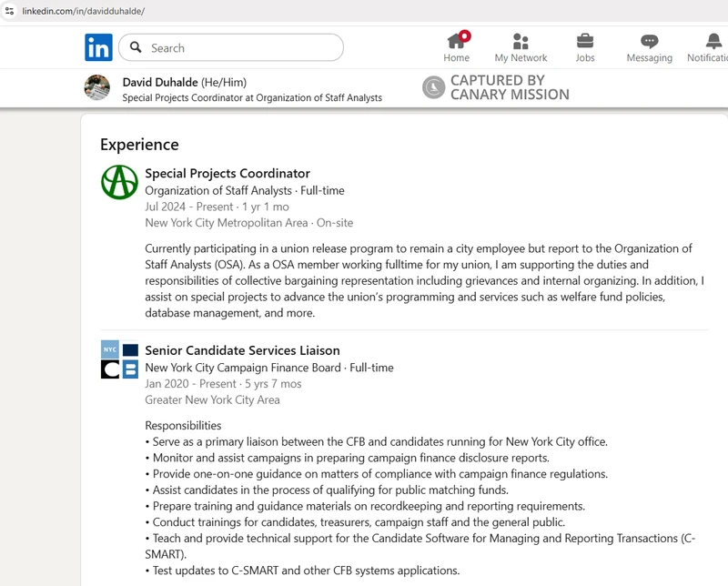The image size is (728, 586).
Task: Click the Experience section heading
Action: pyautogui.click(x=139, y=145)
